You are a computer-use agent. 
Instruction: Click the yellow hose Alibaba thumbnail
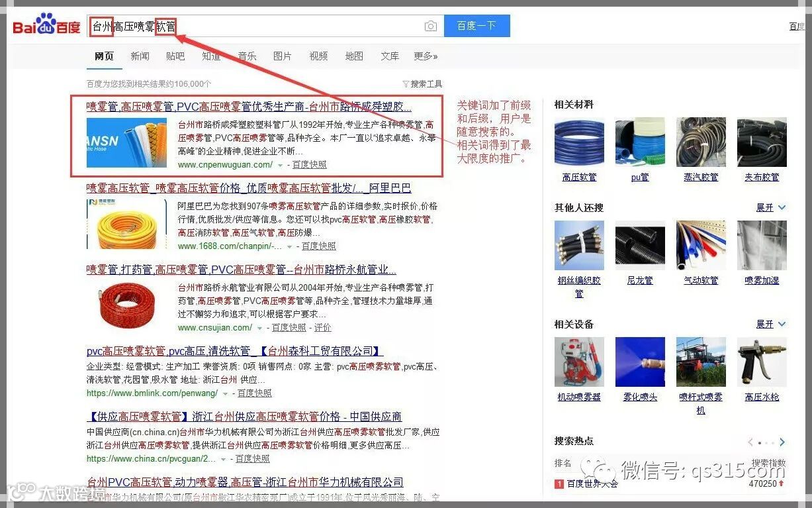126,224
